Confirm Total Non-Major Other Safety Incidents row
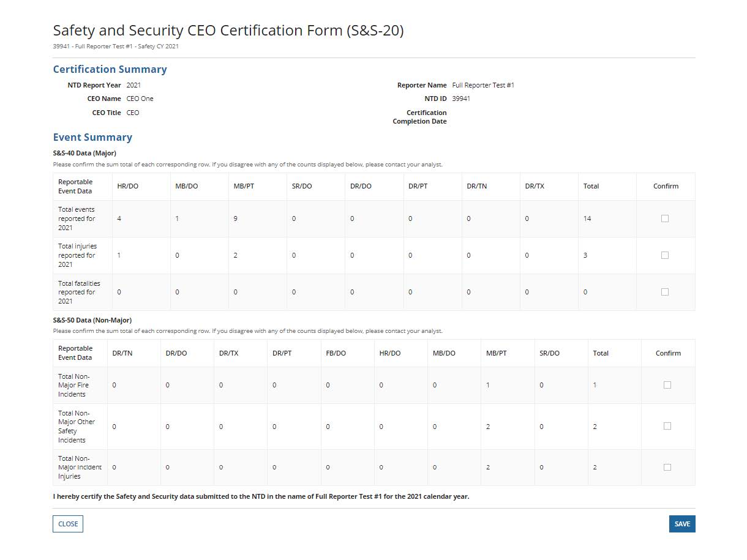 click(x=667, y=425)
